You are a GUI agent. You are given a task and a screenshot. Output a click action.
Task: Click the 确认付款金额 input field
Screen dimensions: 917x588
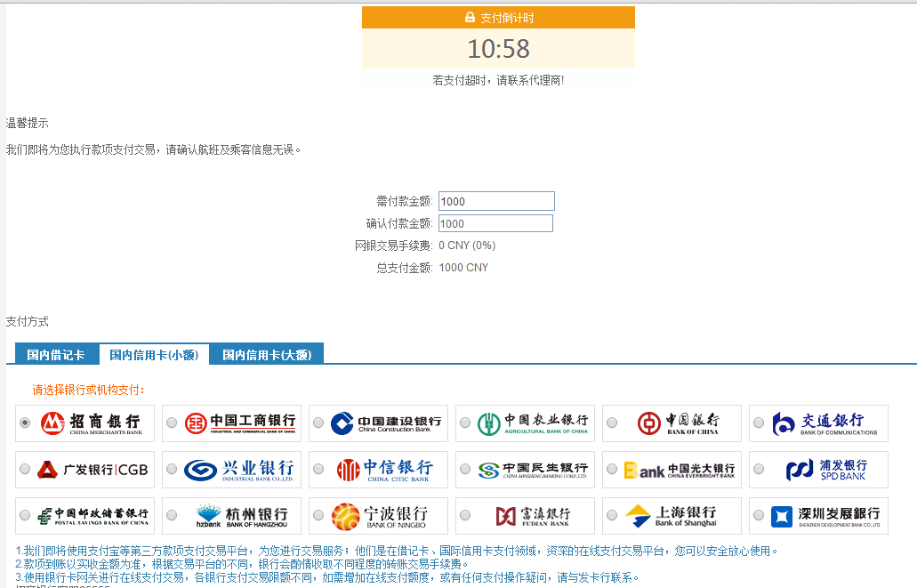(495, 223)
